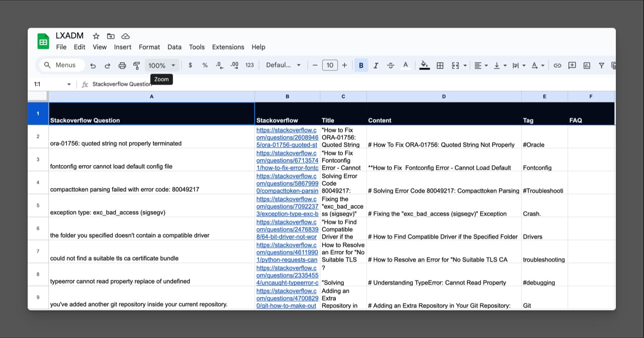Click the formula bar text

point(122,84)
